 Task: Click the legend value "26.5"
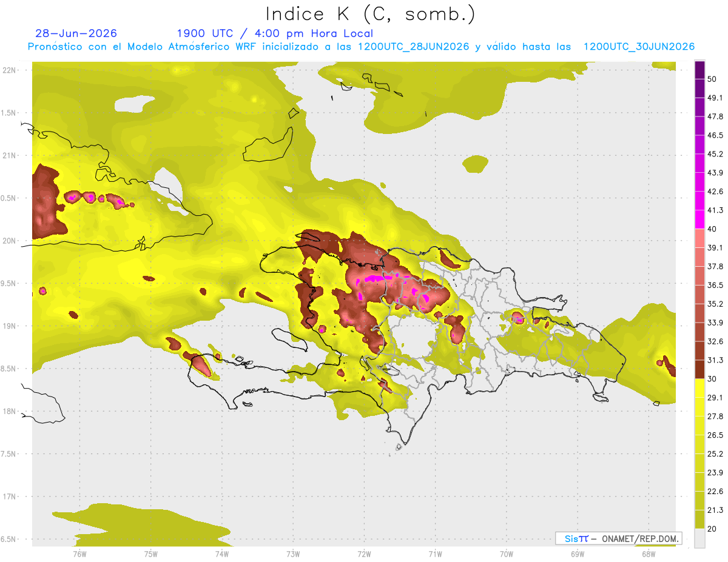[x=716, y=435]
